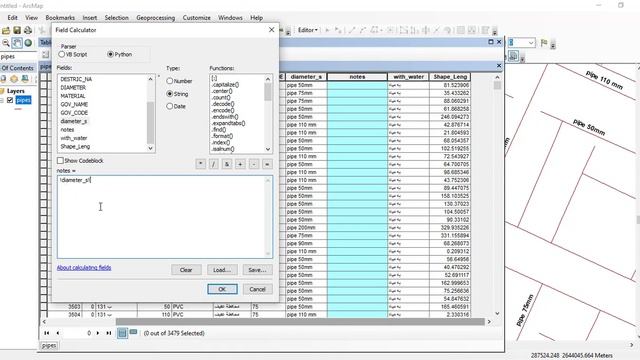The image size is (640, 360).
Task: Open the Edit menu
Action: point(13,18)
